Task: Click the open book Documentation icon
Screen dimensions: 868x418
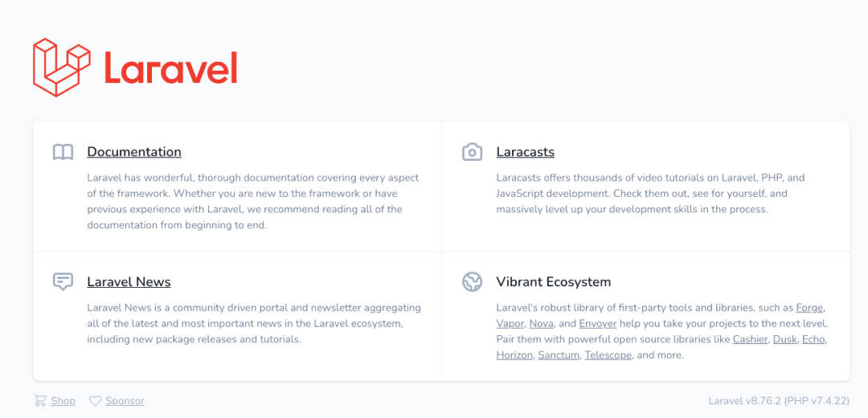Action: tap(63, 152)
